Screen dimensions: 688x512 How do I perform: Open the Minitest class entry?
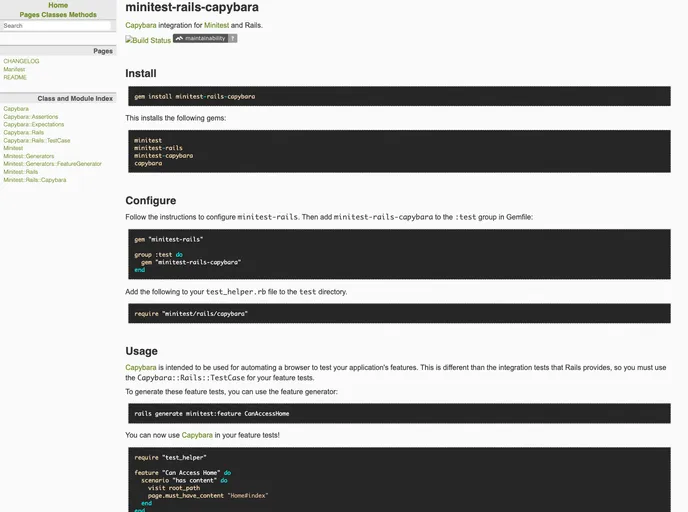pos(13,148)
